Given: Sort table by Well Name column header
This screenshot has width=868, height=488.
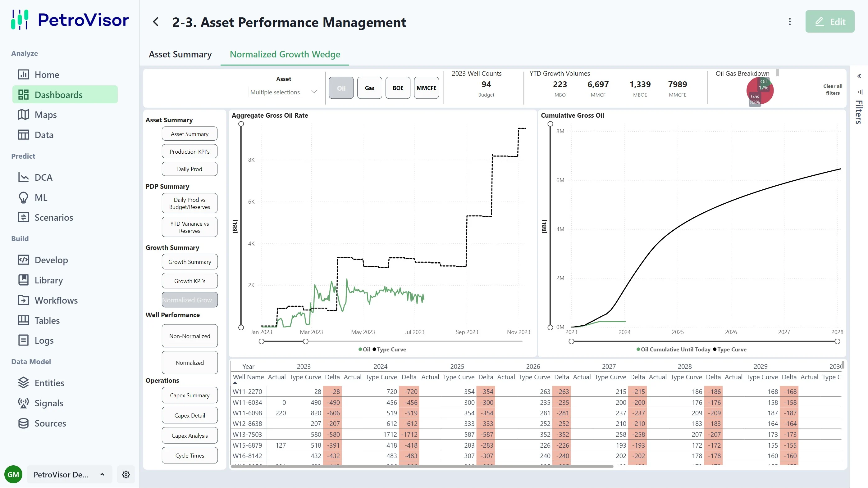Looking at the screenshot, I should pos(248,377).
